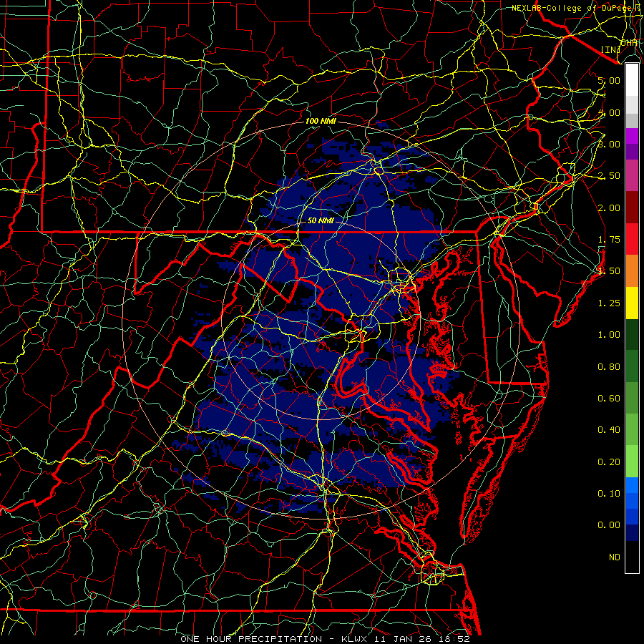Click the ONE HOUR PRECIPITATION title caption
The width and height of the screenshot is (644, 644).
(251, 639)
